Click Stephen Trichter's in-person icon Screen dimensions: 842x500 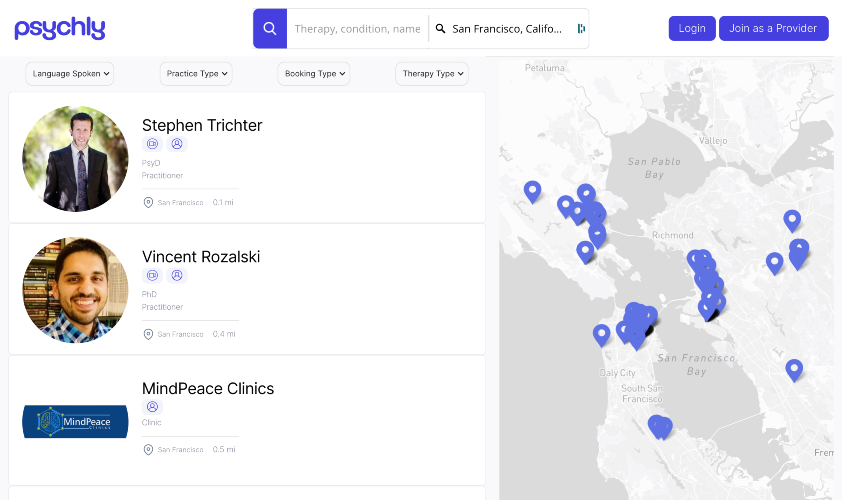pyautogui.click(x=177, y=144)
